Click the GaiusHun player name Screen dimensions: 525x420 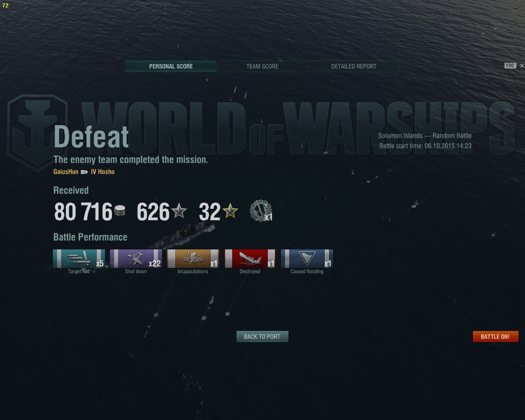66,172
